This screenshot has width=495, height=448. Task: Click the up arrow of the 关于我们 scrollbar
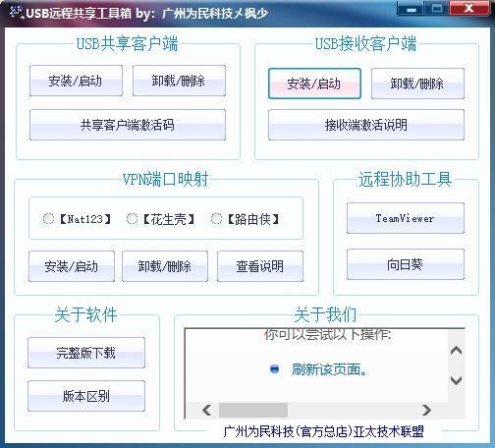tap(456, 351)
